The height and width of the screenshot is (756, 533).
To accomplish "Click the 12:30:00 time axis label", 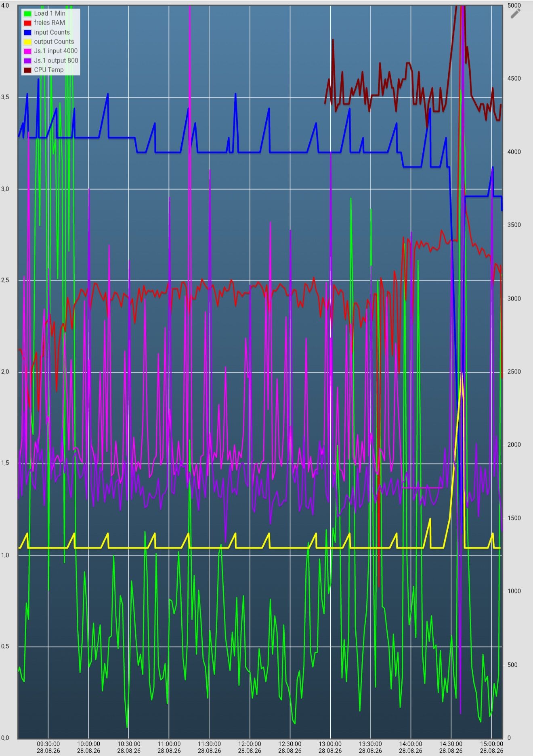I will 290,747.
